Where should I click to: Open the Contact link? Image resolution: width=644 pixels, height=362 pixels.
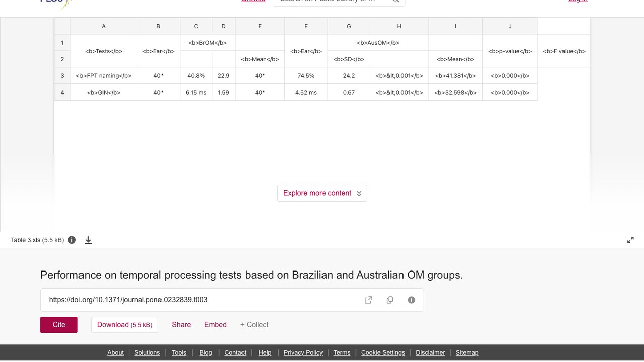[235, 353]
